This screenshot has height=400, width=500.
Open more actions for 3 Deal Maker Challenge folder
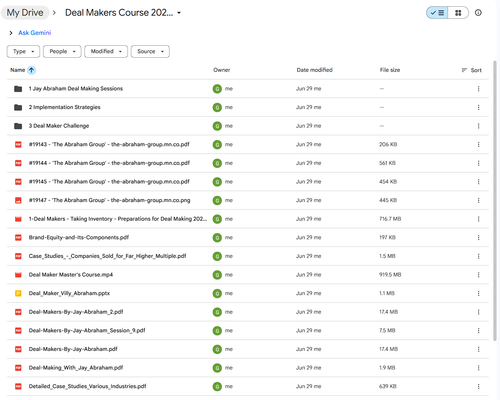pos(478,126)
